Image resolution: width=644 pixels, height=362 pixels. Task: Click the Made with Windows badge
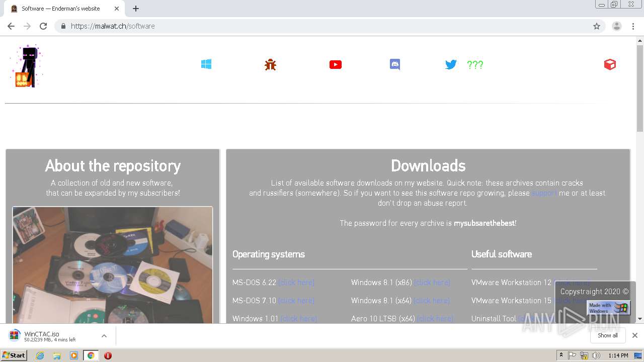(608, 308)
